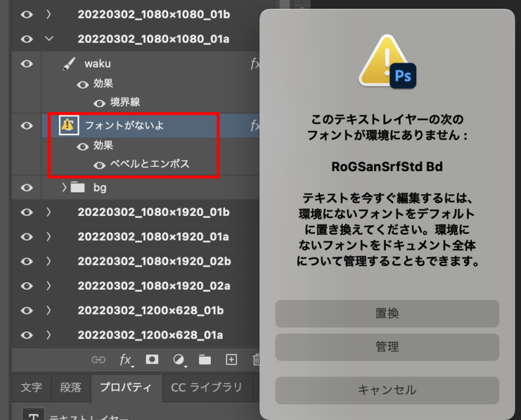Screen dimensions: 521x420
Task: Expand the bg folder group
Action: click(x=64, y=187)
